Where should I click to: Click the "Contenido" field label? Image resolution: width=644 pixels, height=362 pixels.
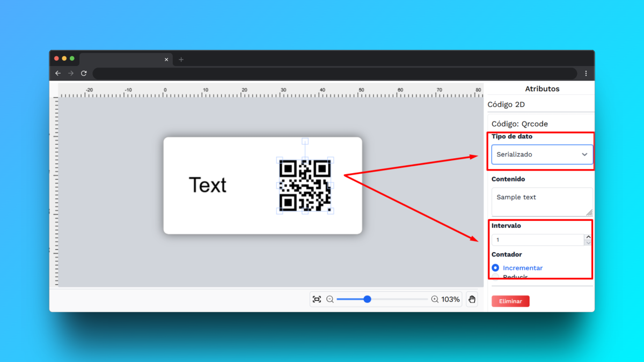[x=508, y=179]
